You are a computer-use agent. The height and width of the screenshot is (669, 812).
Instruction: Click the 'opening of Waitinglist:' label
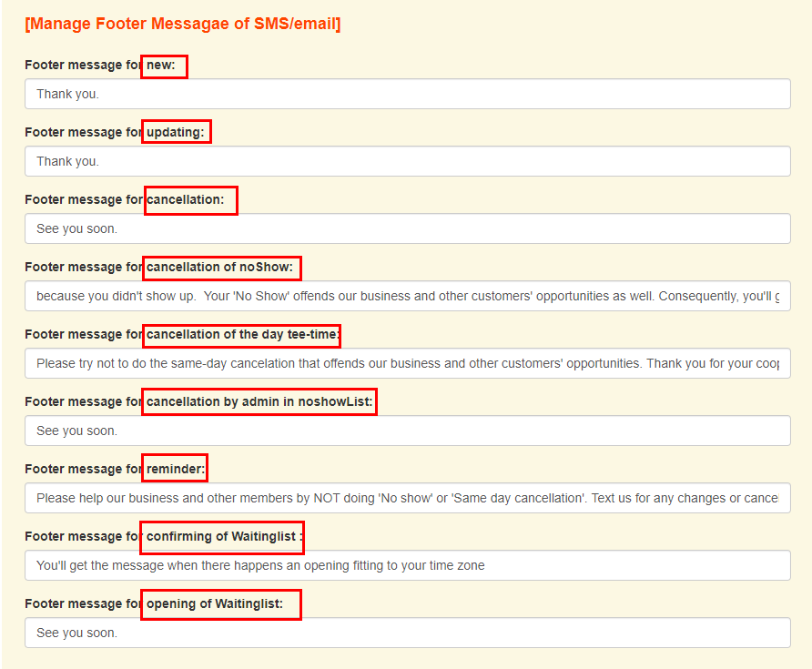coord(220,604)
